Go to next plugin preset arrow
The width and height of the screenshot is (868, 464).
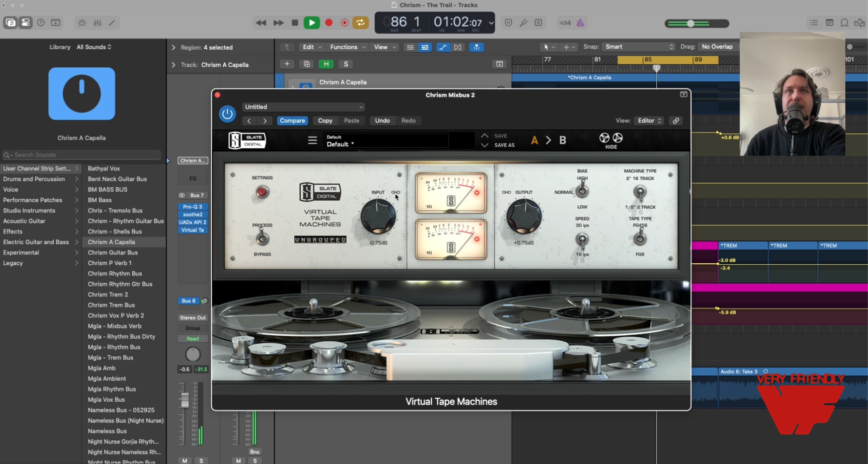coord(265,121)
